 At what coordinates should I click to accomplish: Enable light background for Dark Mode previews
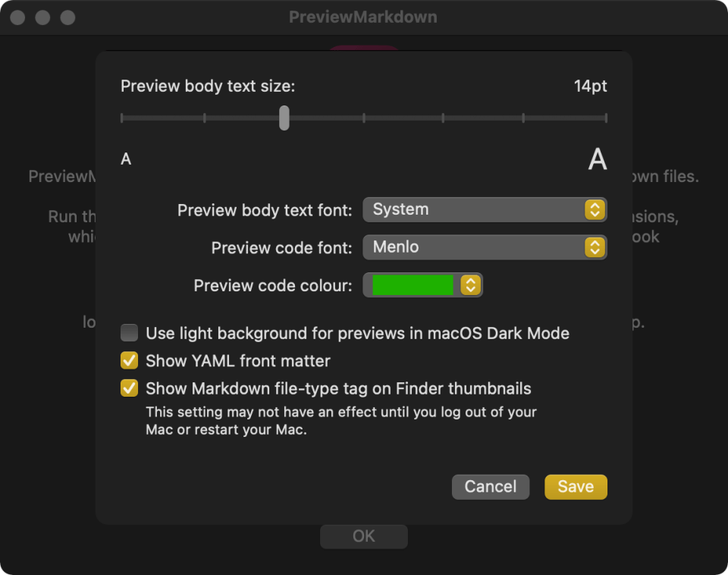(130, 333)
